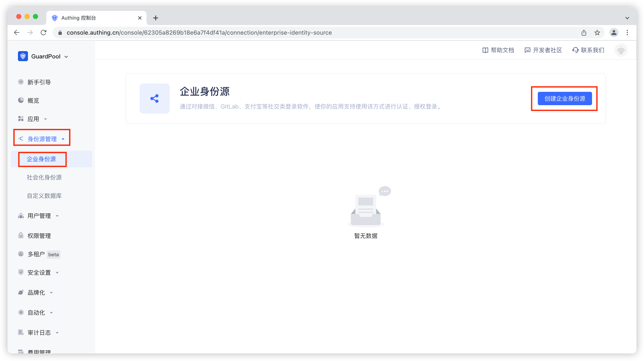Click the GuardPool shield logo
The width and height of the screenshot is (644, 361).
(x=23, y=56)
